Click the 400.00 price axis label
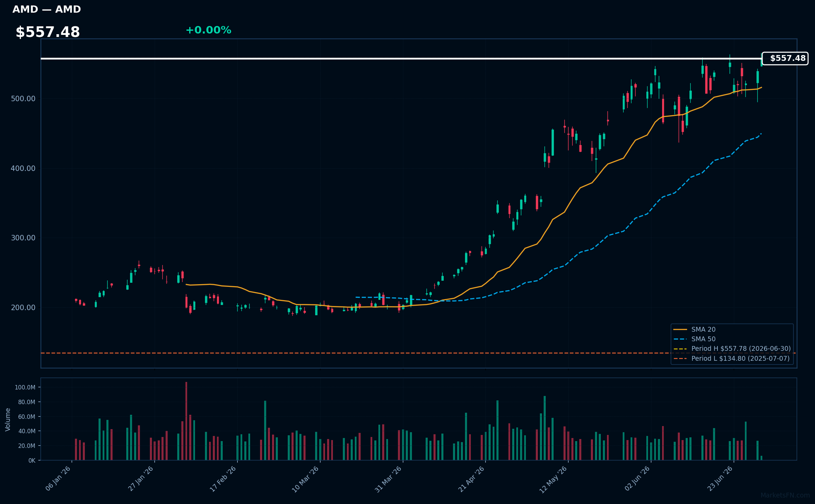Viewport: 815px width, 504px height. pyautogui.click(x=23, y=169)
